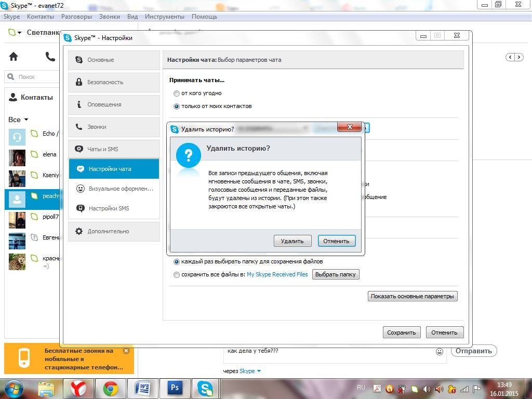Confirm deletion with Удалить button
The width and height of the screenshot is (532, 399).
pos(292,241)
